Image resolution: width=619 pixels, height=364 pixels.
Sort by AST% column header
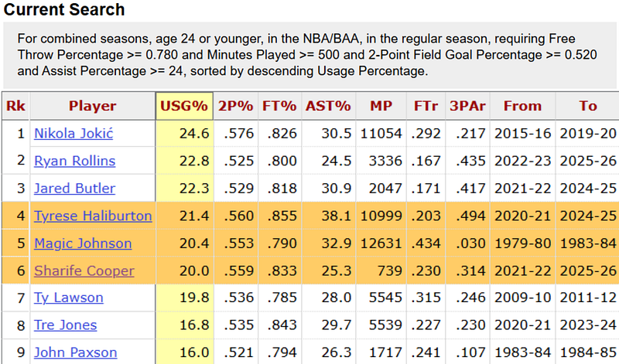[328, 106]
